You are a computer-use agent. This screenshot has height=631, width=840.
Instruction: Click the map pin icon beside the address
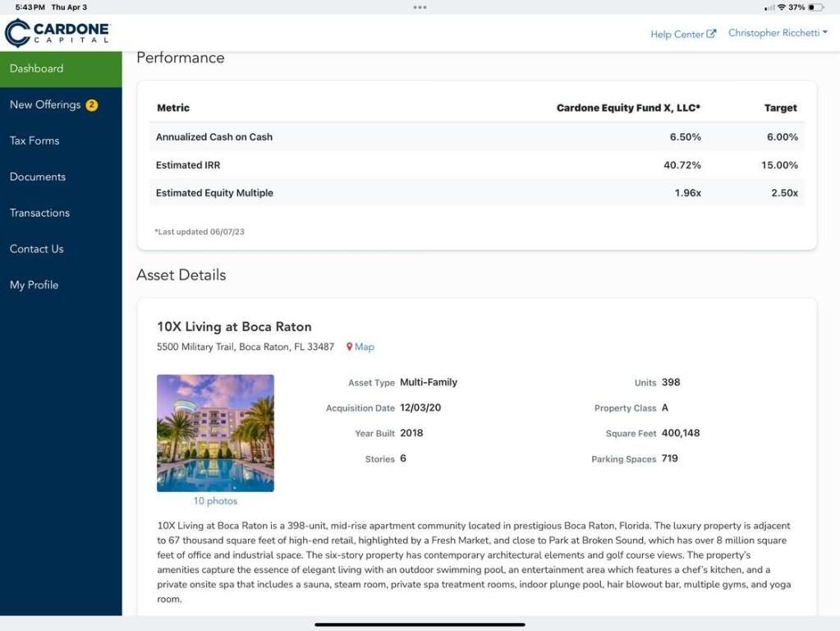[348, 346]
